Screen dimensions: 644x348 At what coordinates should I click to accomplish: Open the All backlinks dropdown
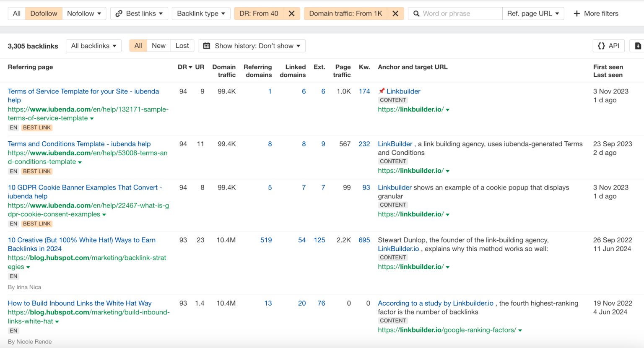click(x=93, y=46)
